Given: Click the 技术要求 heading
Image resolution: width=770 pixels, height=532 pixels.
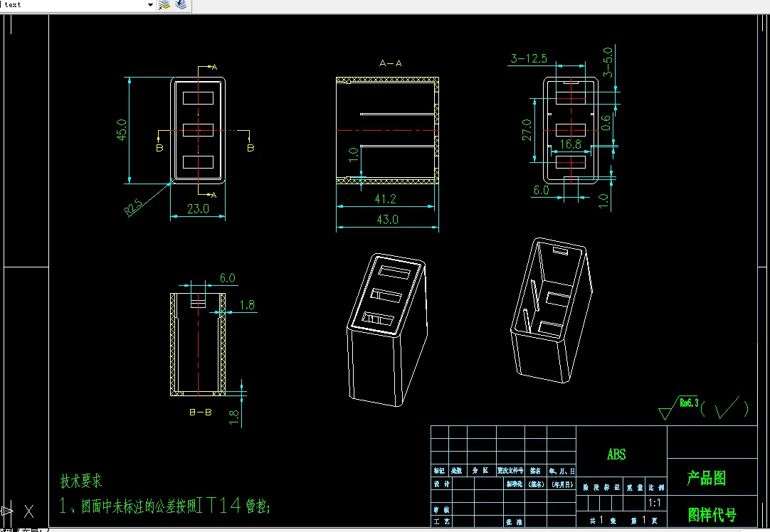Looking at the screenshot, I should [81, 481].
